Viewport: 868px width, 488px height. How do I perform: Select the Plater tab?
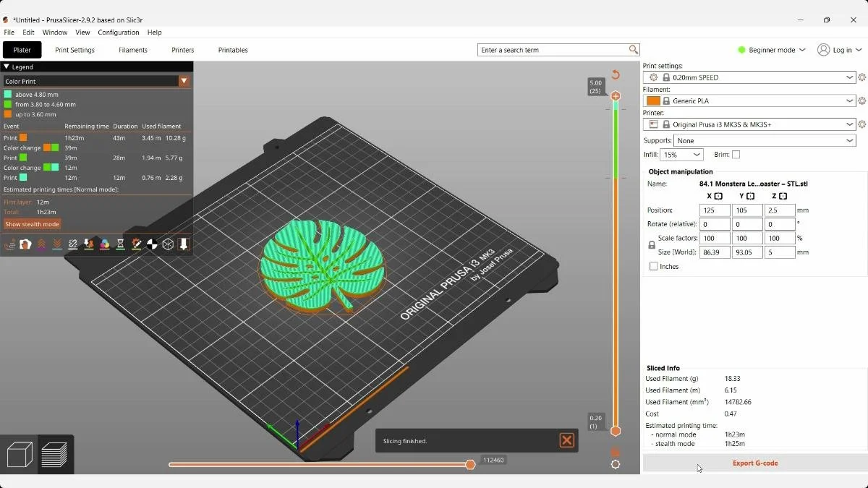click(x=22, y=50)
